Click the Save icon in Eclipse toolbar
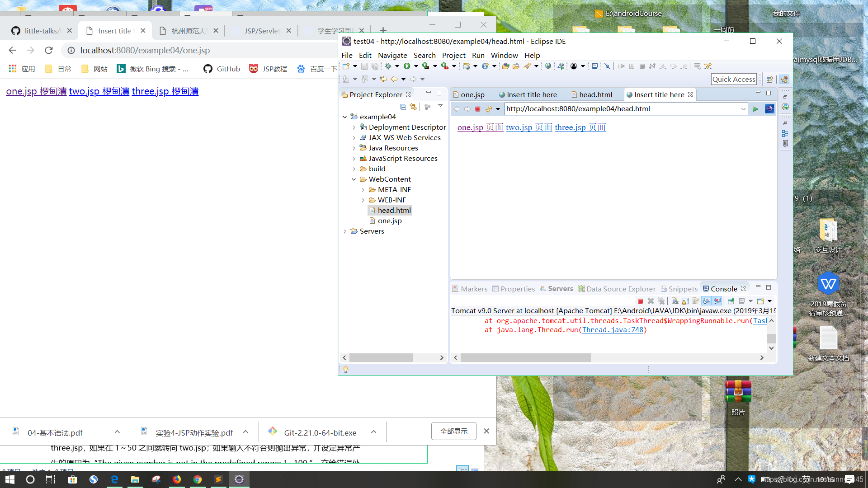Image resolution: width=868 pixels, height=488 pixels. point(364,66)
